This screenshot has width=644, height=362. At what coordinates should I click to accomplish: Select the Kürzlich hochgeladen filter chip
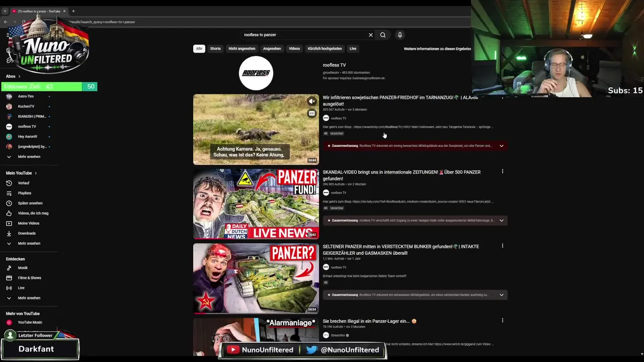pos(325,49)
